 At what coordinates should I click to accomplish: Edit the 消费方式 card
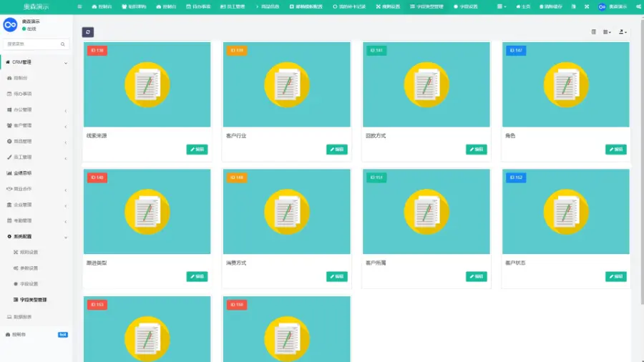[336, 277]
